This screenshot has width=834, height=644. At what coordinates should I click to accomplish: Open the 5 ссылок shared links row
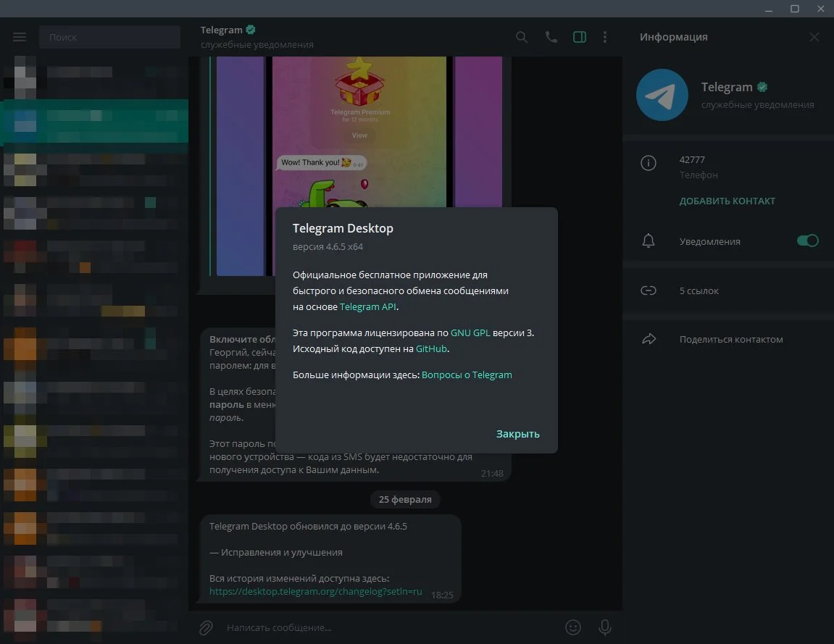(x=728, y=290)
